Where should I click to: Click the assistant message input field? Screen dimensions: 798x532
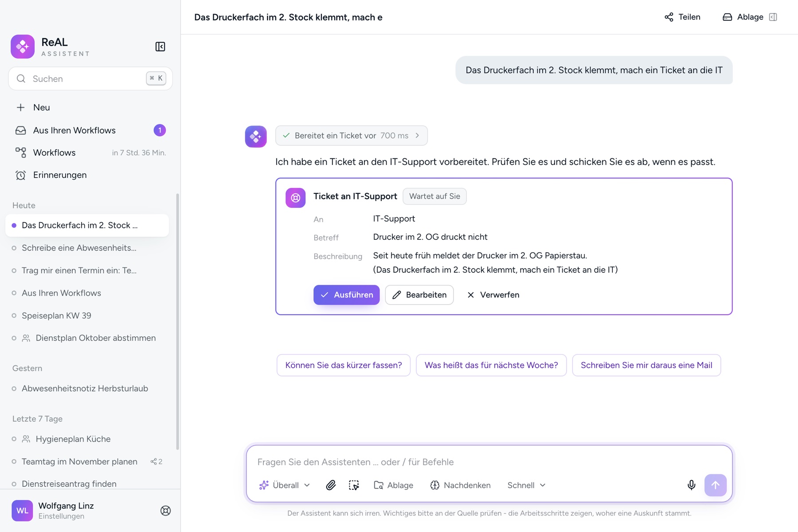pos(489,462)
